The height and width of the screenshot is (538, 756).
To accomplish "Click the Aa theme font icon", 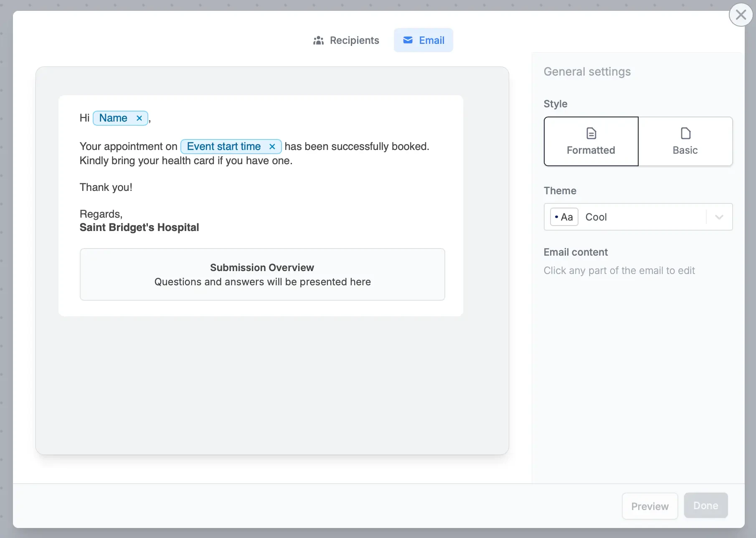I will (563, 217).
